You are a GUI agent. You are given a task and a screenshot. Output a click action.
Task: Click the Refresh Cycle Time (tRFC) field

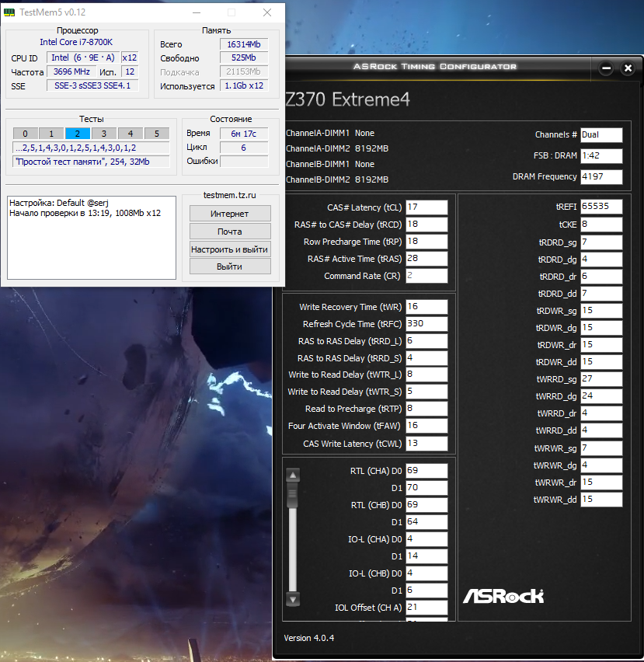coord(426,324)
